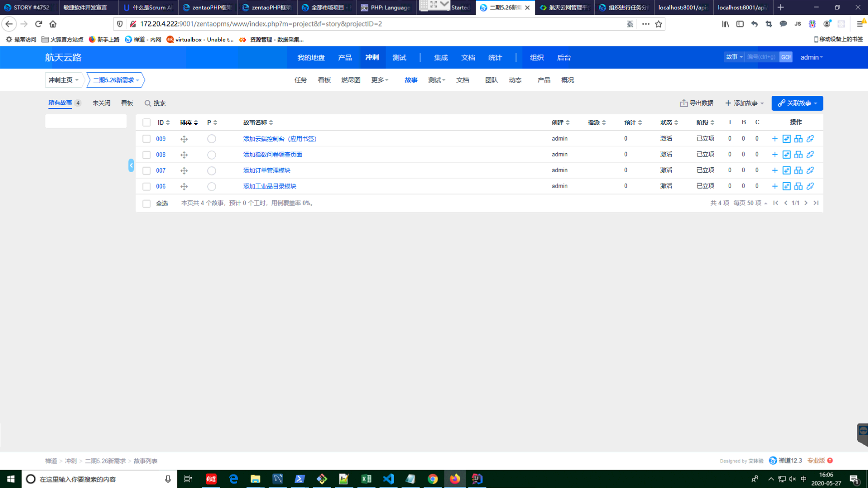Click the 航天云路 logo title
This screenshot has width=868, height=488.
click(x=63, y=58)
